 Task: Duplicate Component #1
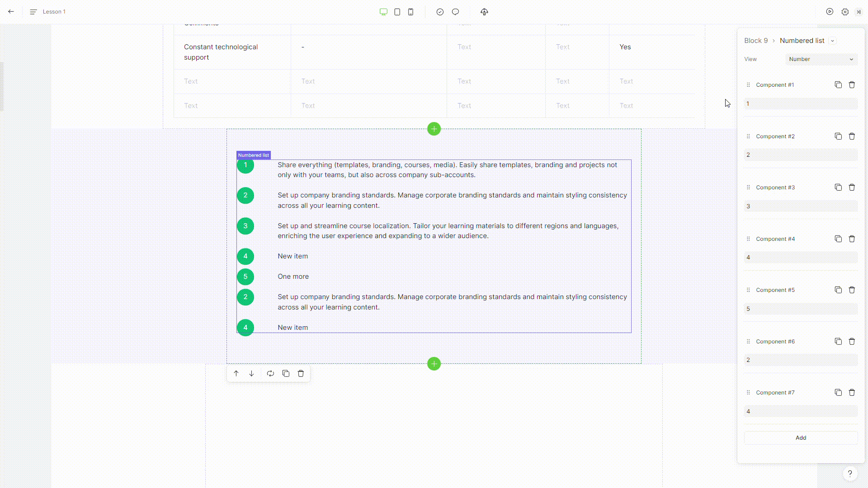click(x=838, y=85)
